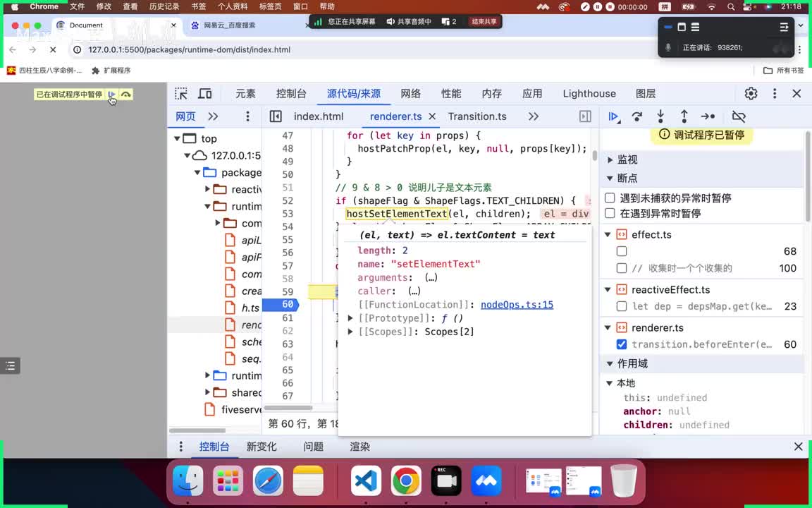Deactivate all breakpoints icon
Viewport: 812px width, 508px height.
click(x=739, y=116)
